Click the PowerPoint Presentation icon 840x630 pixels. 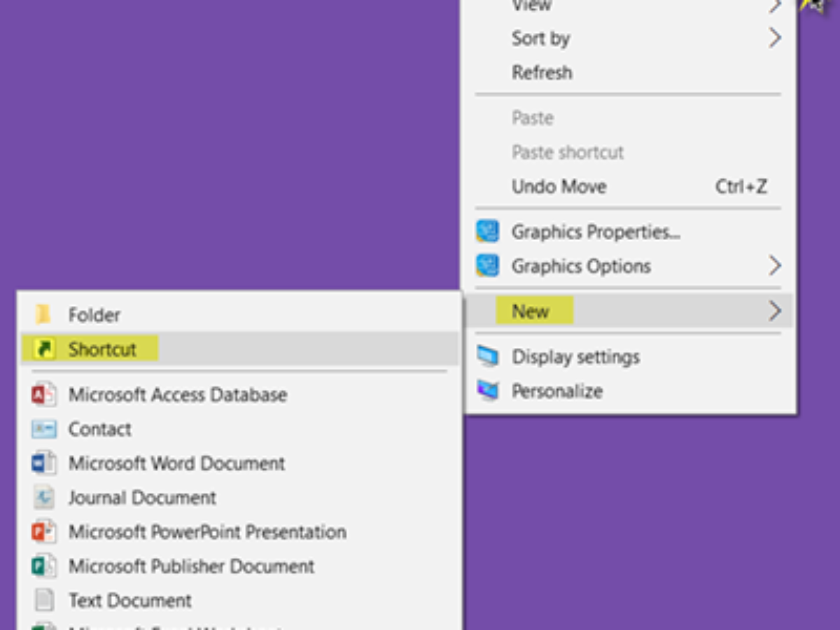43,532
